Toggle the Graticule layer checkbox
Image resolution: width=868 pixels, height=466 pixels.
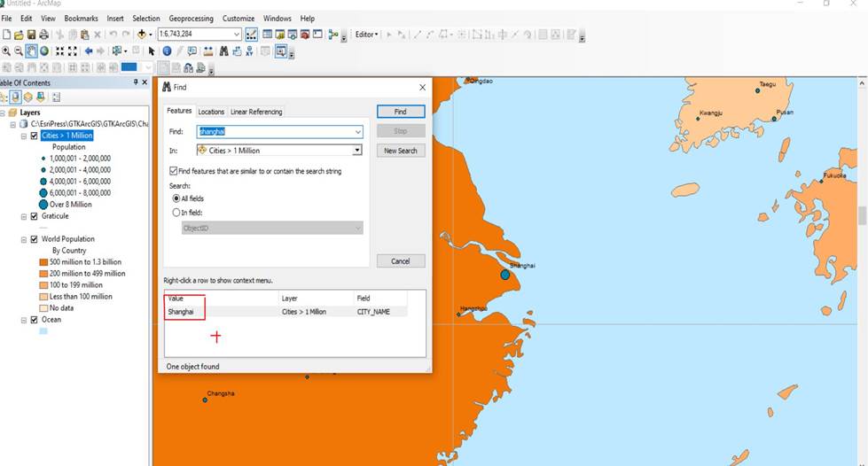[35, 216]
